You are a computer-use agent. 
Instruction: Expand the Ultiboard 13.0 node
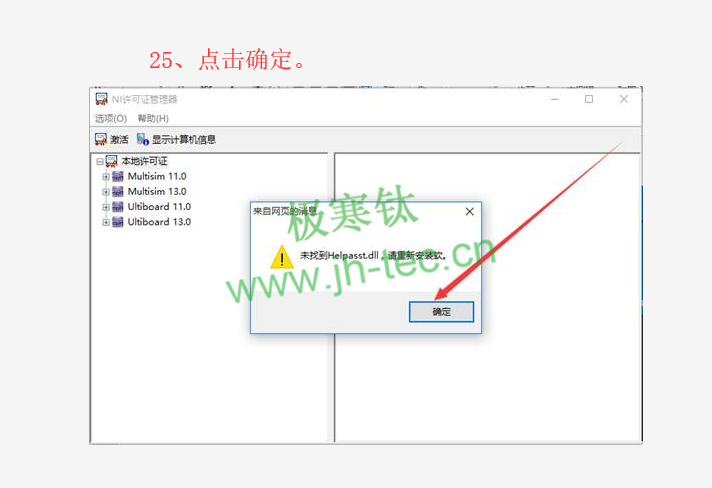click(x=105, y=222)
